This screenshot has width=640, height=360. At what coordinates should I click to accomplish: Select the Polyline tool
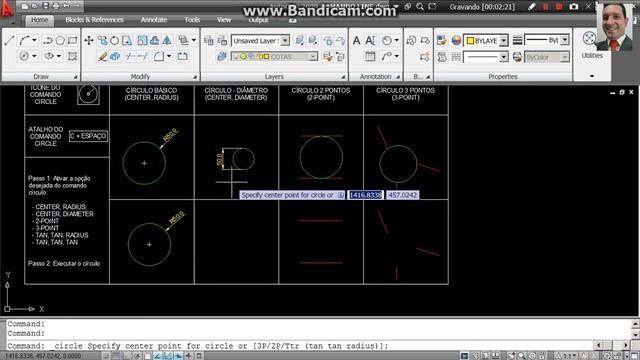tap(47, 40)
